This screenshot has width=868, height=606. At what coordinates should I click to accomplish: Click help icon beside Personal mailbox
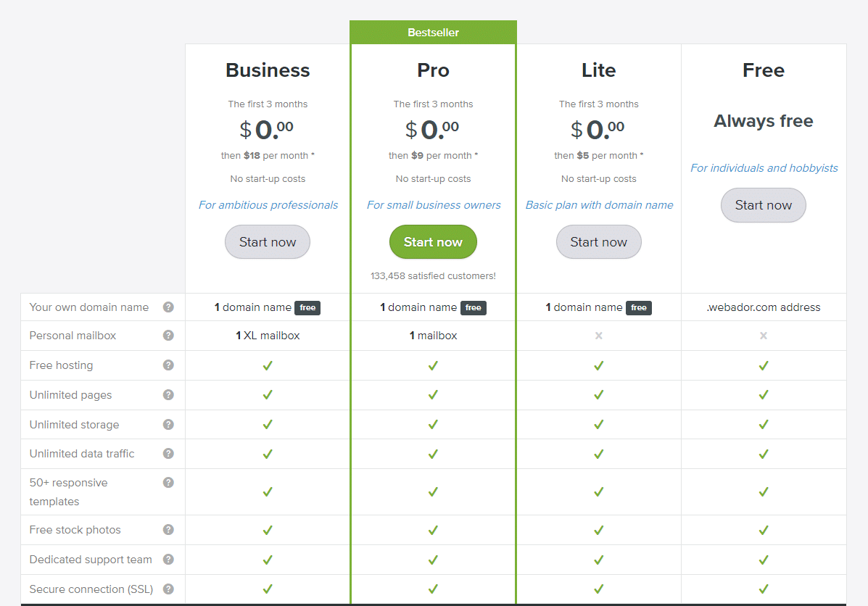click(168, 336)
